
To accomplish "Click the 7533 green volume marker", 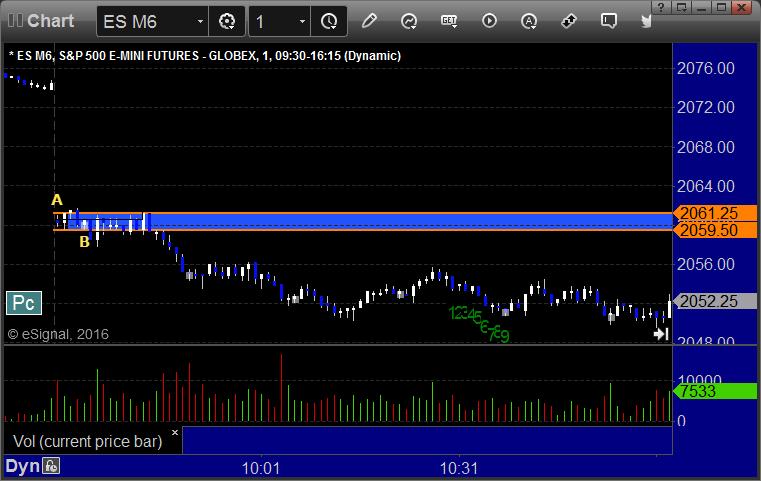I will coord(714,391).
